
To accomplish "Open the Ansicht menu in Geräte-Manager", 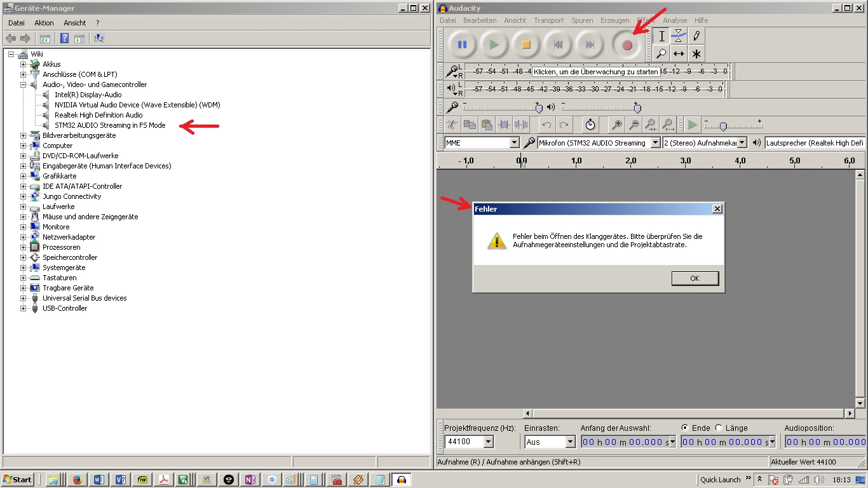I will point(75,23).
